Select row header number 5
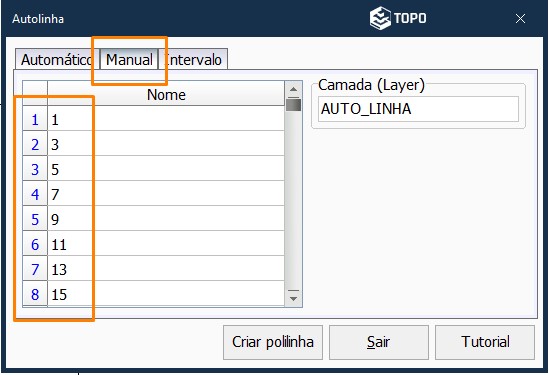This screenshot has width=549, height=375. coord(35,218)
